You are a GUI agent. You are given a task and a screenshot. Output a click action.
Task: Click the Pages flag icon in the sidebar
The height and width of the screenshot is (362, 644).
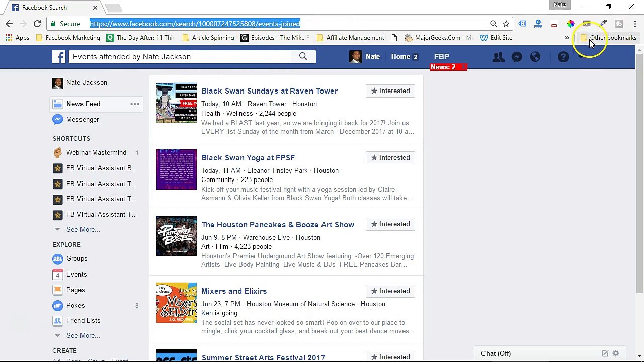[58, 290]
